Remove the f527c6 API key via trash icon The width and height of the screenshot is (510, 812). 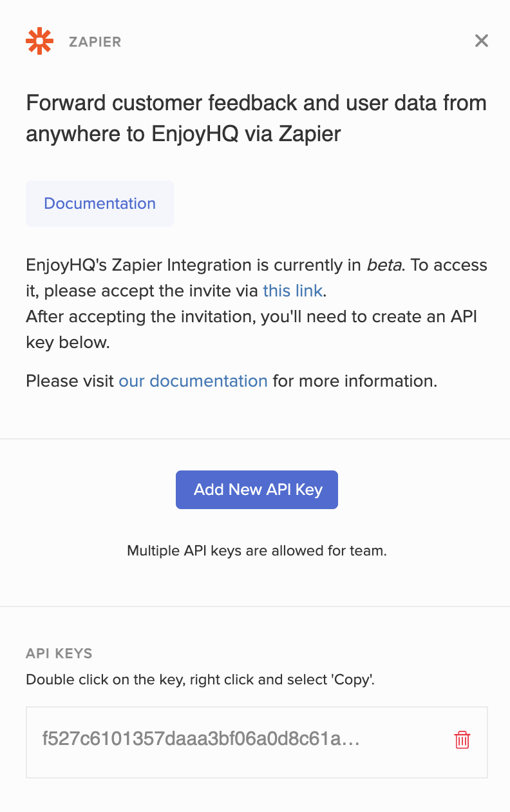pyautogui.click(x=462, y=740)
